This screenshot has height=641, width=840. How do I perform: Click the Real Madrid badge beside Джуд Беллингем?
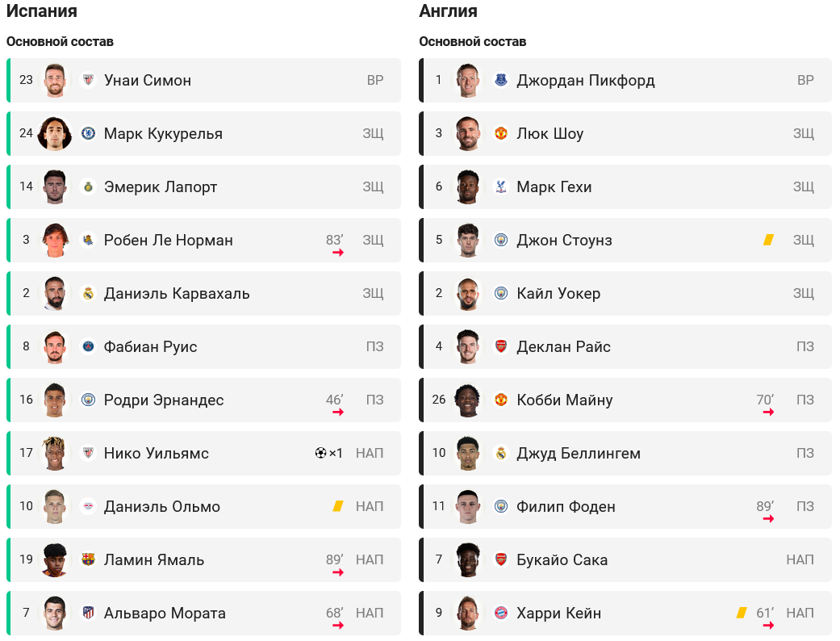coord(501,453)
